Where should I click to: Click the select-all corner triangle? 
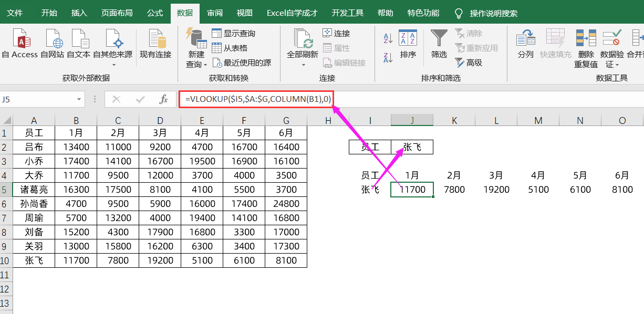(6, 120)
